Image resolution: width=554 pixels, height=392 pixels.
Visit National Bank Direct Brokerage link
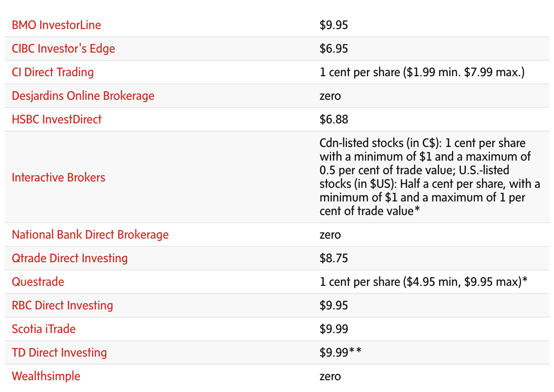[90, 235]
